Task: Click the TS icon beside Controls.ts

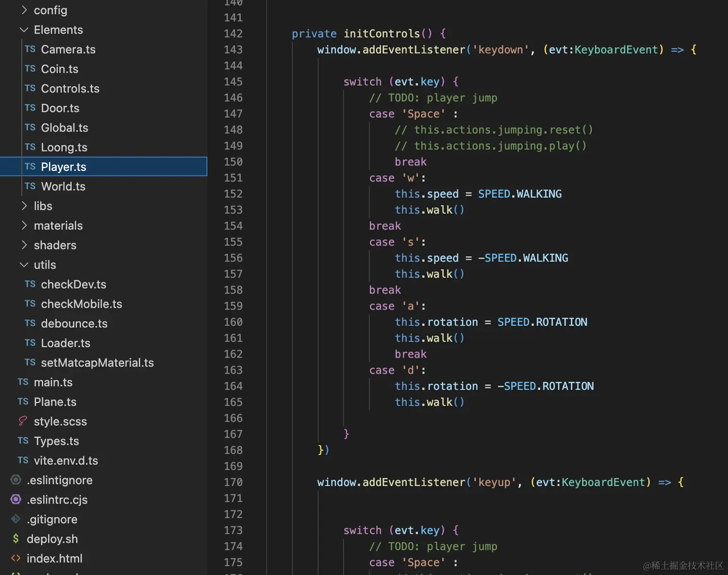Action: [x=30, y=89]
